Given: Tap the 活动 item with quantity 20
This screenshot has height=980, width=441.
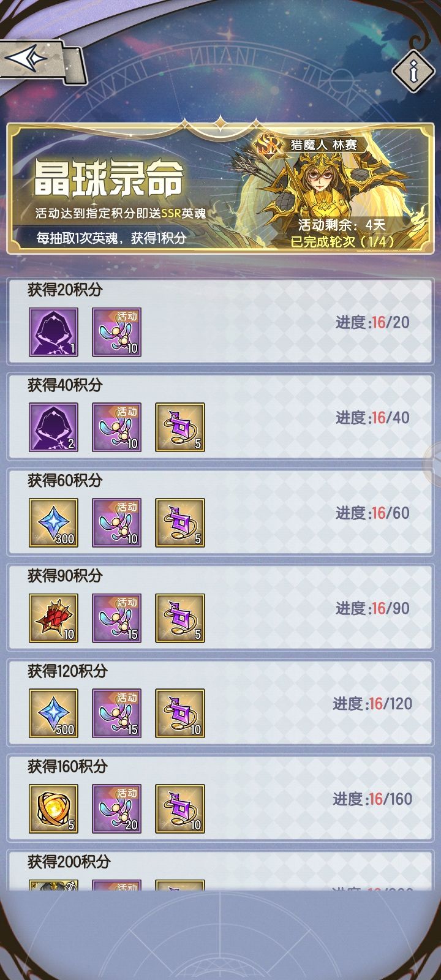Looking at the screenshot, I should click(117, 809).
